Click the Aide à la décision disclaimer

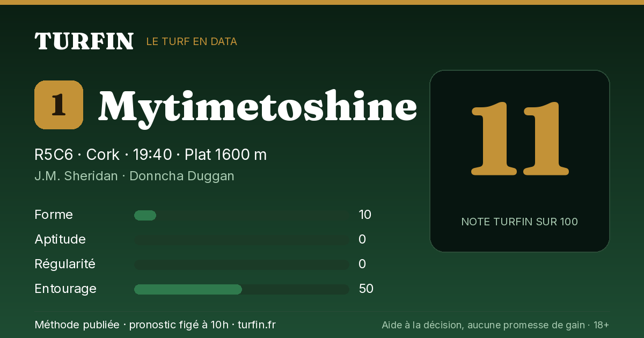[x=495, y=325]
